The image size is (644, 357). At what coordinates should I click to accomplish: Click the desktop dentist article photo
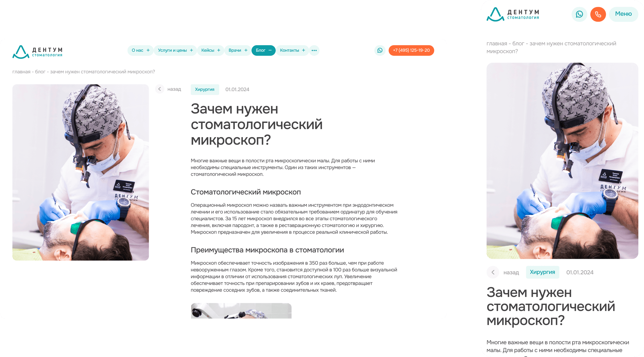(81, 172)
